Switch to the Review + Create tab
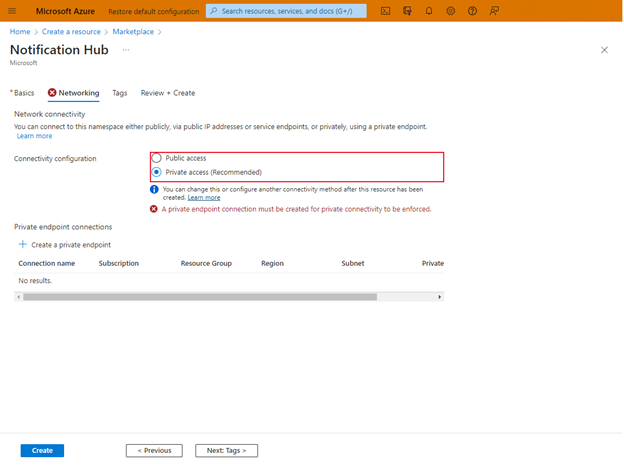The height and width of the screenshot is (470, 624). click(168, 93)
